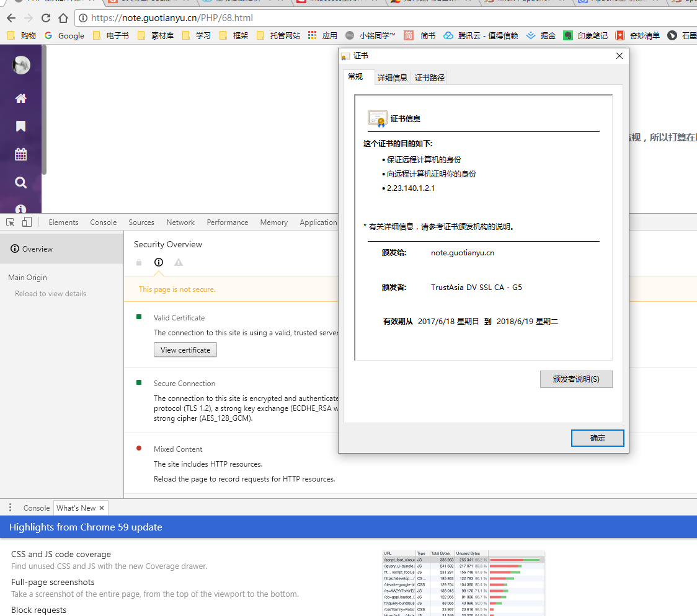Open the 腾讯云 bookmark
Viewport: 697px width, 616px height.
pyautogui.click(x=481, y=35)
